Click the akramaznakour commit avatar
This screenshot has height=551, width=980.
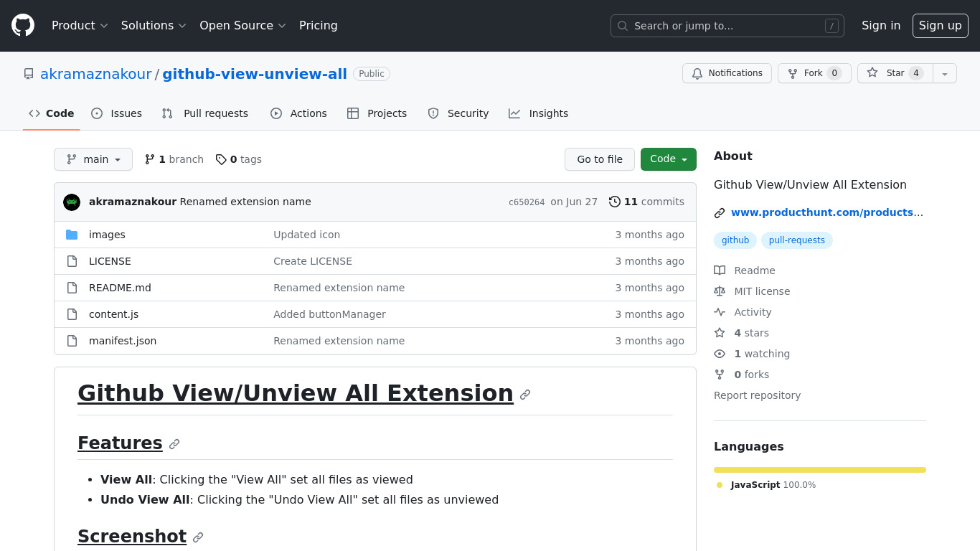(x=72, y=202)
